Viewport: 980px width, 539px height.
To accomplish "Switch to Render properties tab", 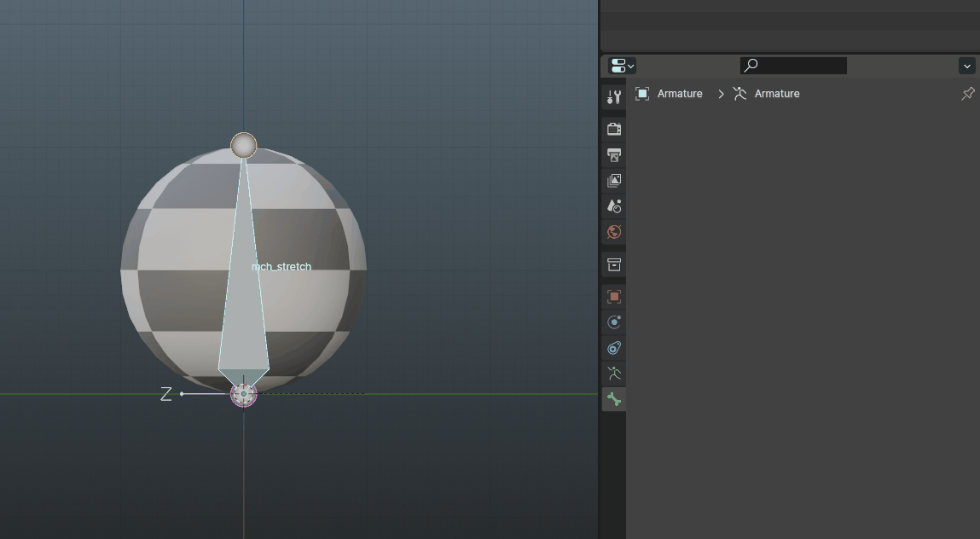I will 614,130.
